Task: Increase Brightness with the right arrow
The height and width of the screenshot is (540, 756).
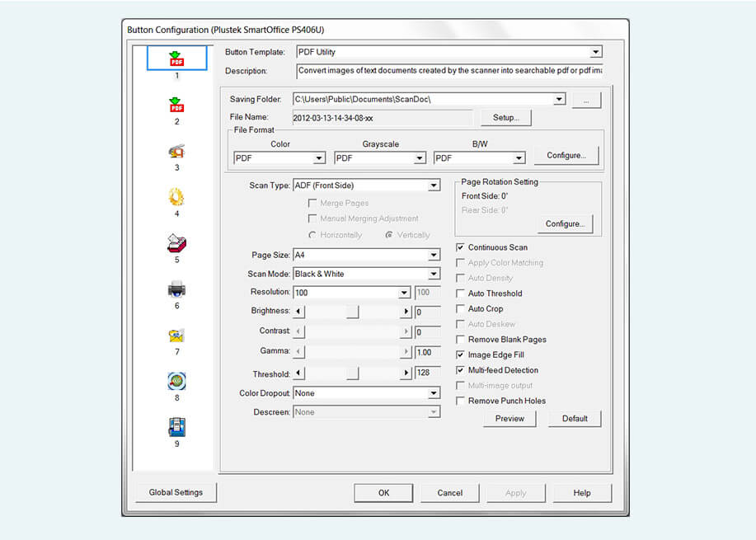Action: pyautogui.click(x=406, y=311)
